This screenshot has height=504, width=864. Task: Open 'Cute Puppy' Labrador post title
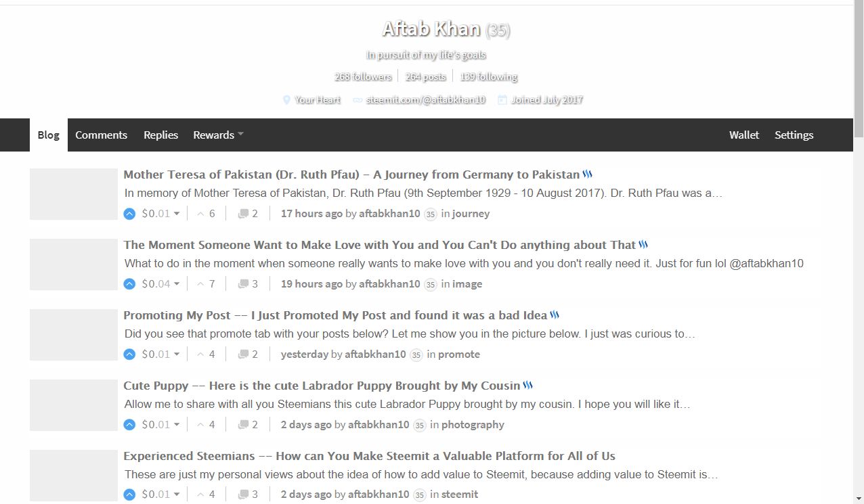(x=322, y=386)
